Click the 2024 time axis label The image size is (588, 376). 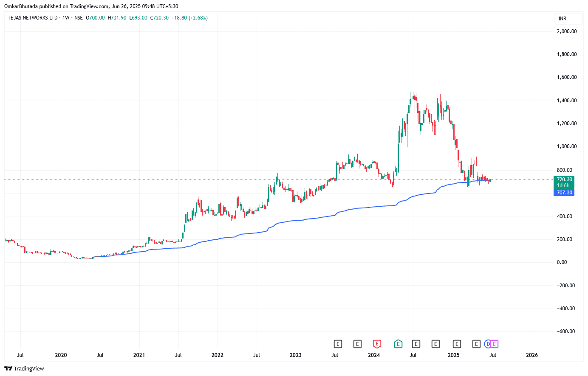click(374, 355)
